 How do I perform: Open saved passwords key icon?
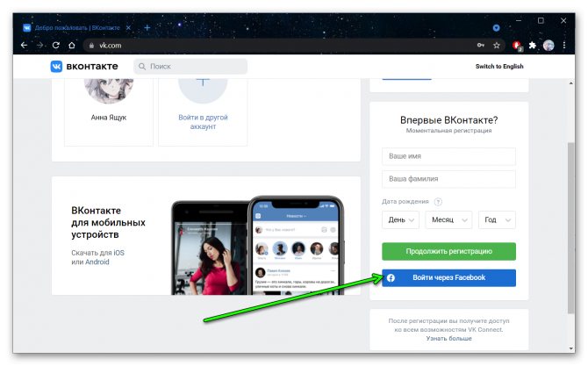pos(481,46)
